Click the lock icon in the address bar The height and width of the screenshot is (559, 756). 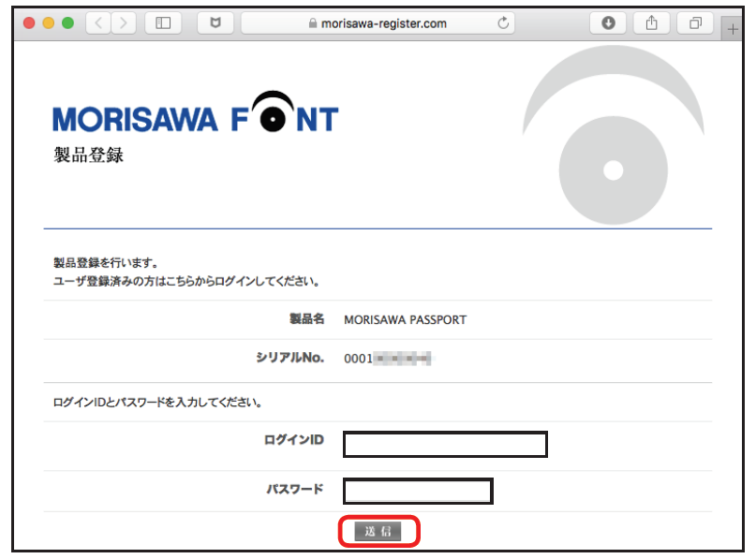point(313,23)
